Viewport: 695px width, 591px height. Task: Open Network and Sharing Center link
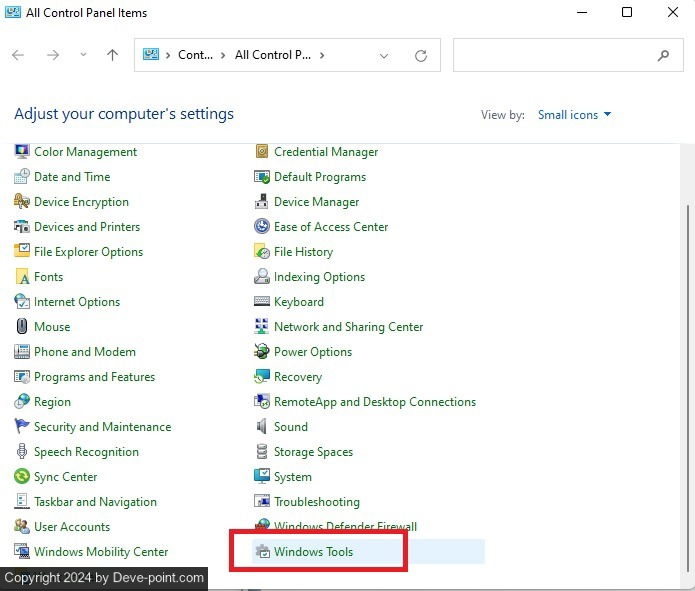point(348,327)
